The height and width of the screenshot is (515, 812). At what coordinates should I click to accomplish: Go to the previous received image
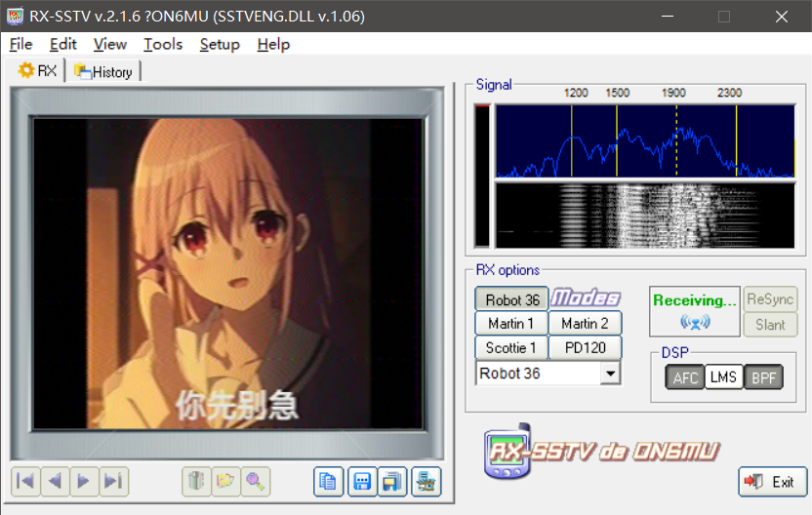point(55,482)
